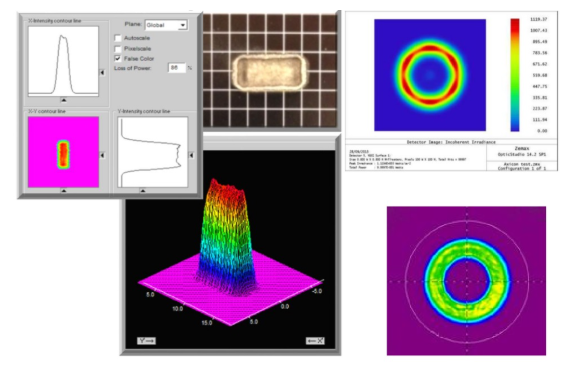565x373 pixels.
Task: Open the Plane dropdown showing Global
Action: 166,25
